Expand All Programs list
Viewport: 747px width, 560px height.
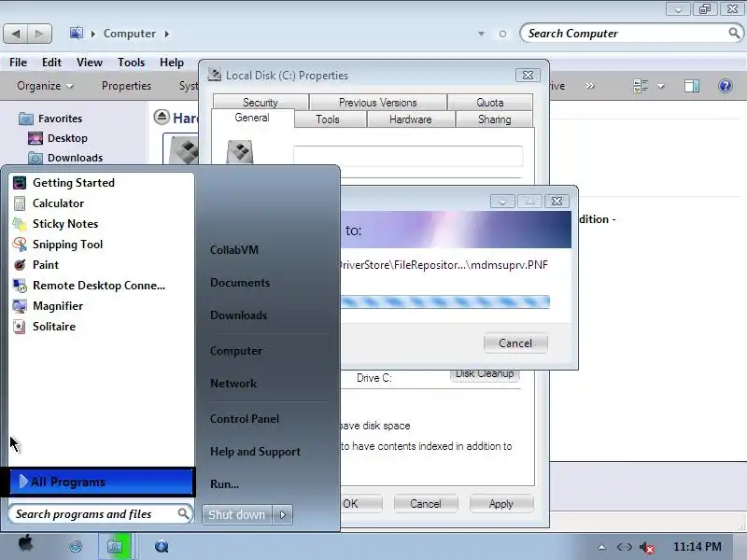102,482
